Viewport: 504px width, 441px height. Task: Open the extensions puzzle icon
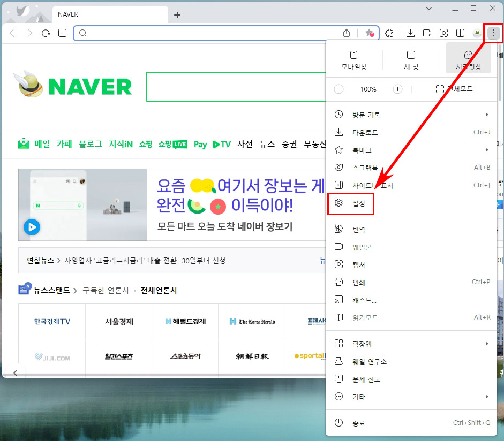pos(389,33)
